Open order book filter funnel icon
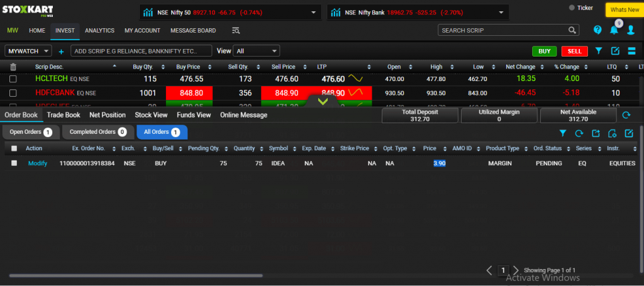644x286 pixels. coord(563,133)
